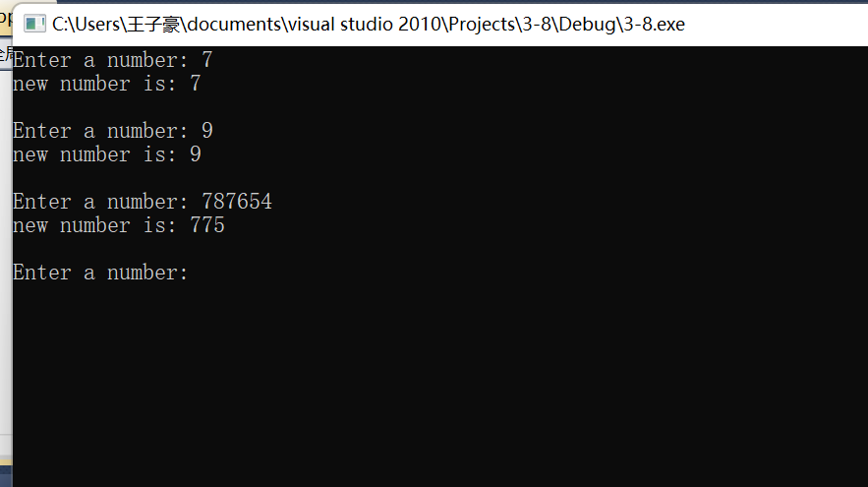The width and height of the screenshot is (868, 487).
Task: Click the input digit 7 on first line
Action: point(207,60)
